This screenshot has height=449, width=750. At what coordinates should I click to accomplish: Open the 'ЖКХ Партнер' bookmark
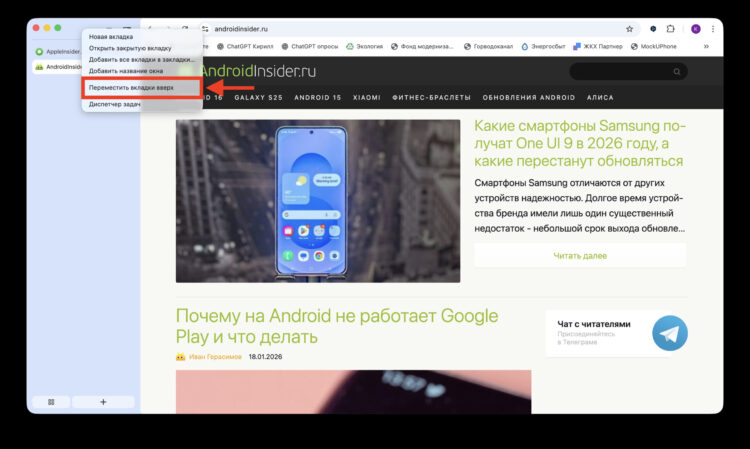coord(597,46)
